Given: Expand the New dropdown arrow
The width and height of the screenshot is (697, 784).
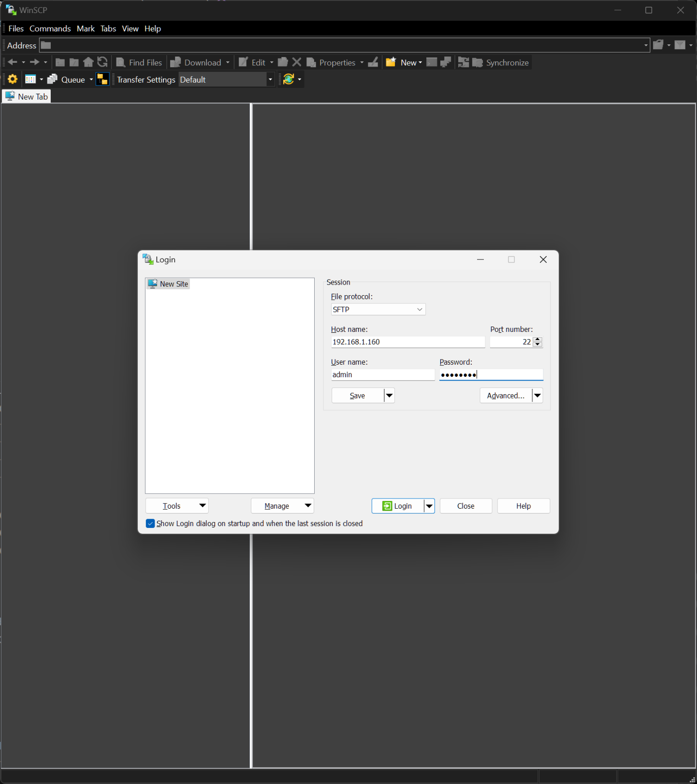Looking at the screenshot, I should point(420,62).
